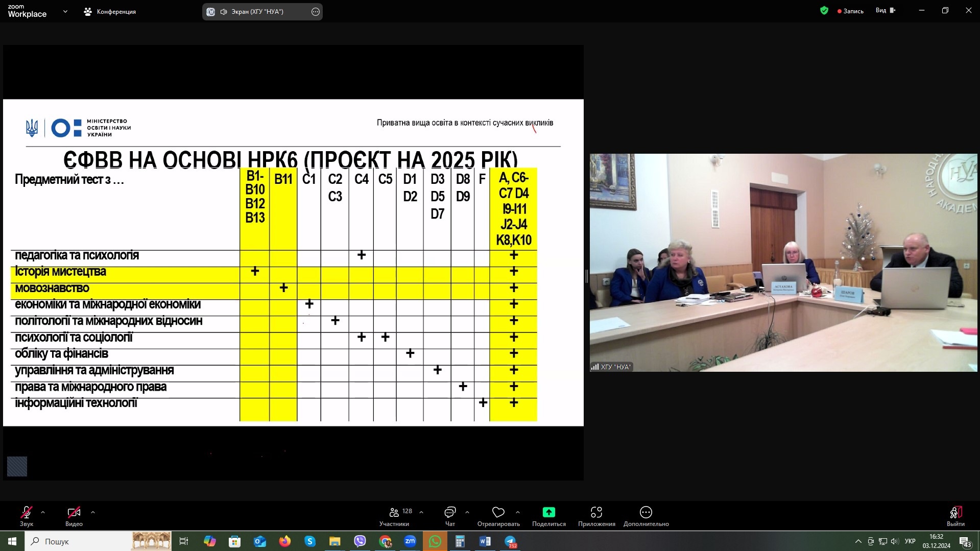Open Calculator from the taskbar
This screenshot has width=980, height=551.
pos(460,541)
